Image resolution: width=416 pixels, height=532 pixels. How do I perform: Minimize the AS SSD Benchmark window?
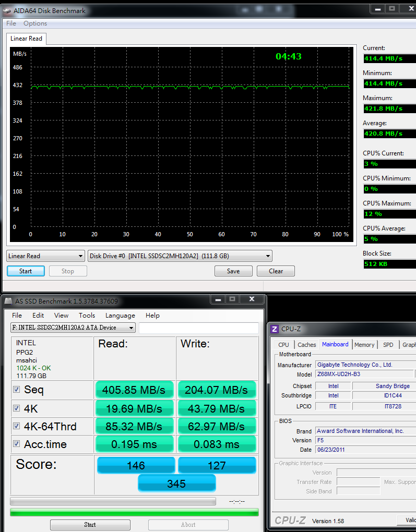point(218,299)
